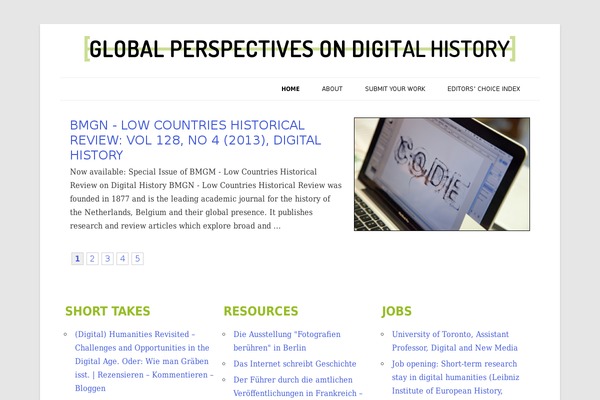Viewport: 600px width, 400px height.
Task: Click the Jobs heading
Action: [396, 311]
